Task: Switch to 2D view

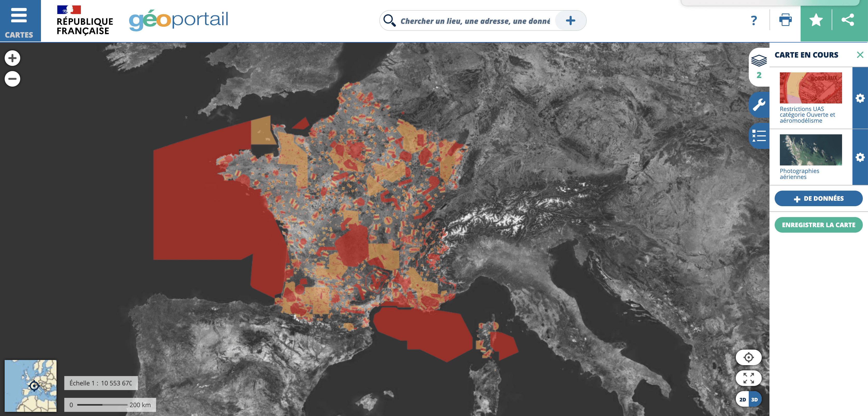Action: [742, 399]
